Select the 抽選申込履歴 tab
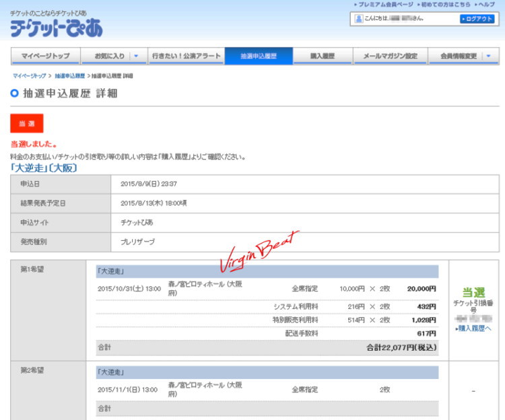 [x=259, y=56]
